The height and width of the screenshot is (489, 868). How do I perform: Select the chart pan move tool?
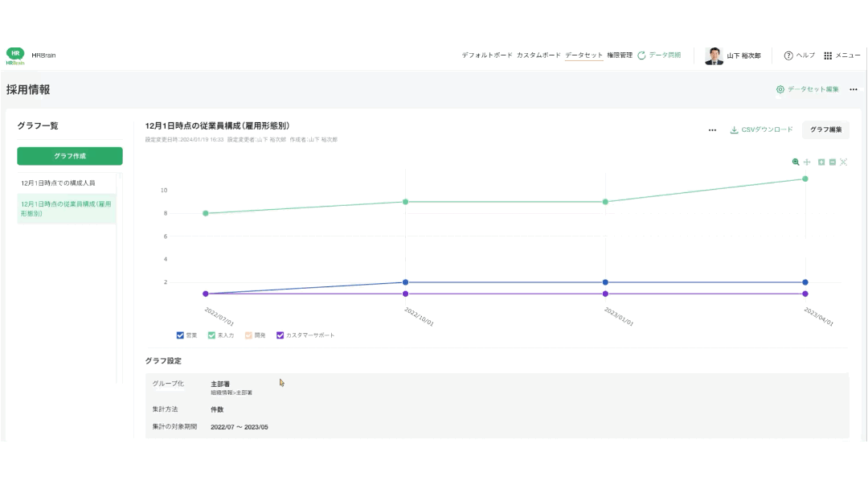(807, 162)
